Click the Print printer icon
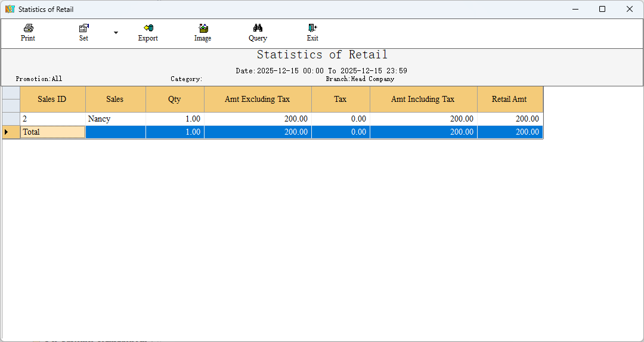This screenshot has height=342, width=644. pos(28,28)
